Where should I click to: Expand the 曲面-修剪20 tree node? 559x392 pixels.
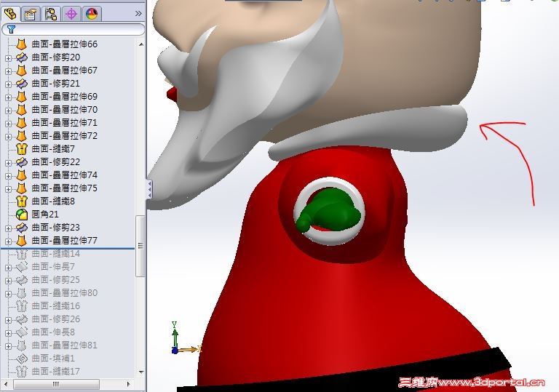[x=8, y=58]
